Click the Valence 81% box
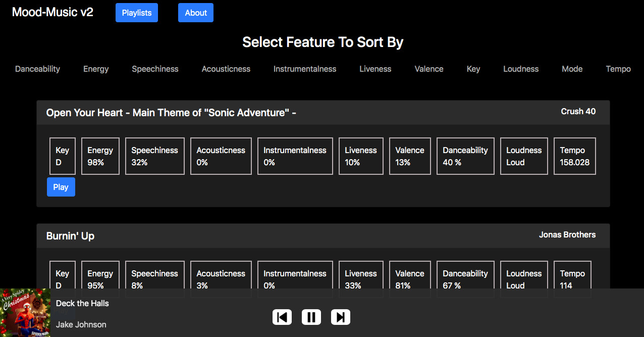 [x=410, y=275]
